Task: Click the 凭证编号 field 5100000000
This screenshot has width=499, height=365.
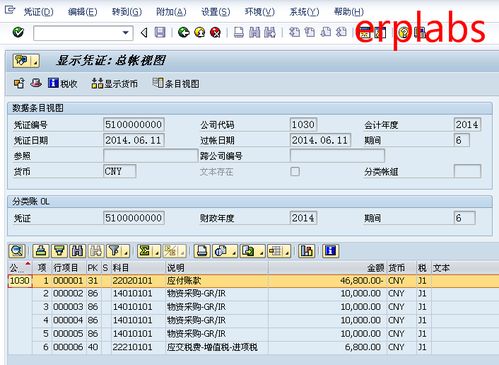Action: (134, 125)
